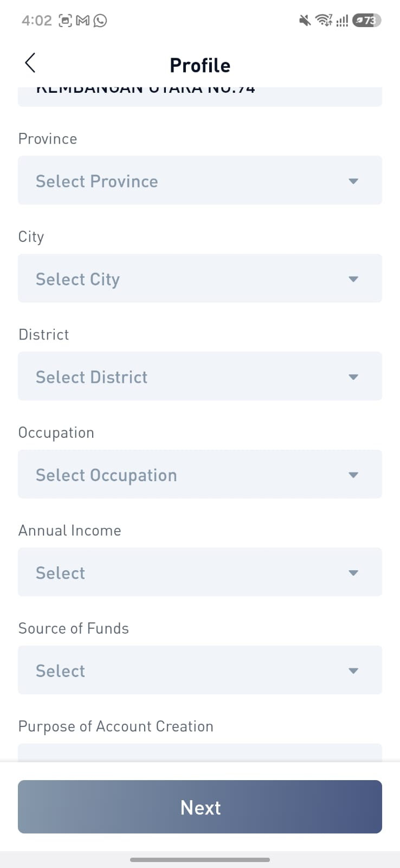Tap the Next button
Image resolution: width=400 pixels, height=868 pixels.
coord(200,807)
